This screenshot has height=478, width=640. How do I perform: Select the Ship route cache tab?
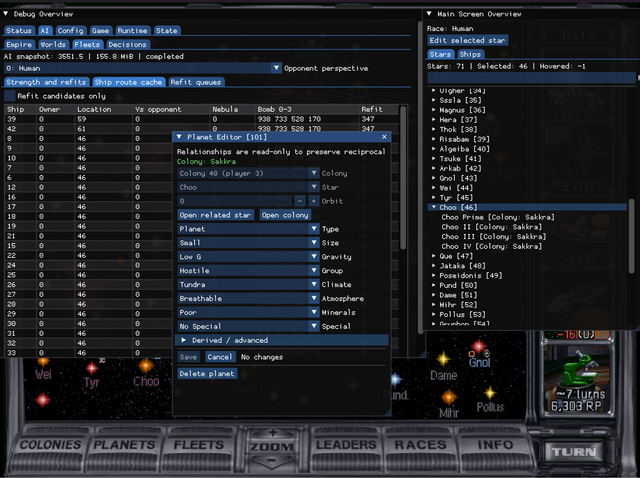click(129, 82)
